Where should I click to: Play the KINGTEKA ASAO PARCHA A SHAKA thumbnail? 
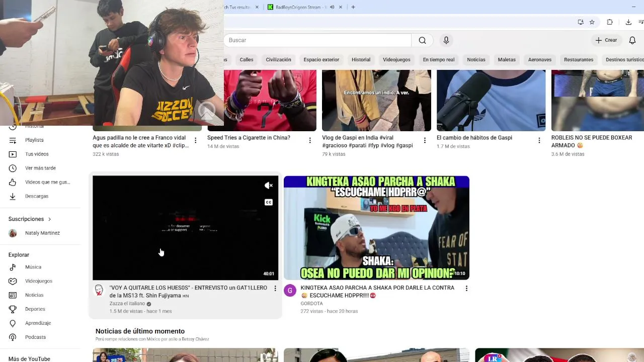point(376,228)
